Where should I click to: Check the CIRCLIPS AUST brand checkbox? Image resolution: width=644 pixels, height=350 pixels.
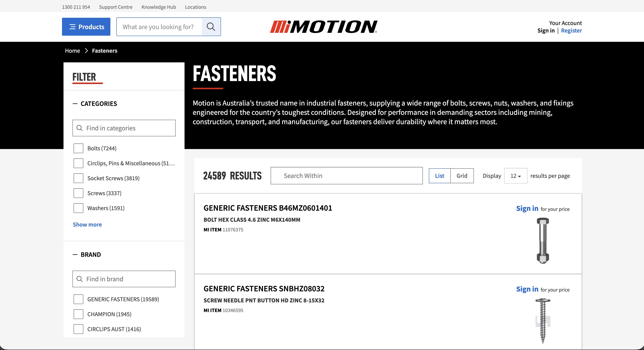pyautogui.click(x=78, y=329)
